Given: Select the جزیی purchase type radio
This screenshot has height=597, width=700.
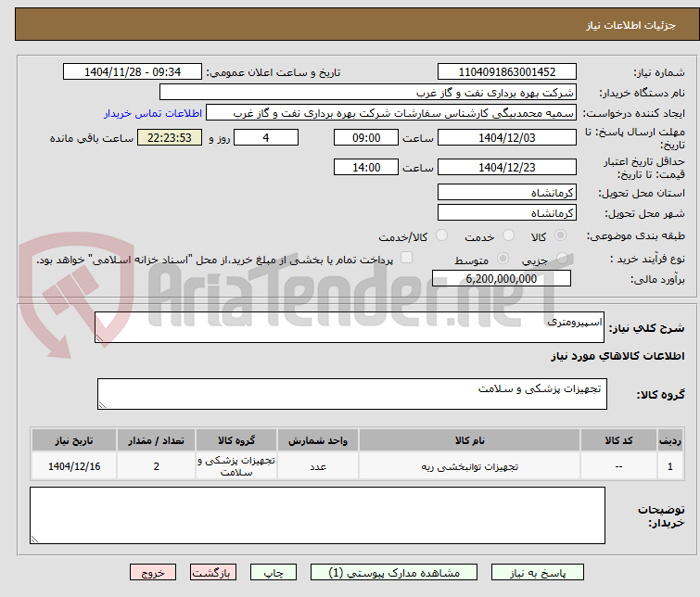Looking at the screenshot, I should pyautogui.click(x=562, y=259).
